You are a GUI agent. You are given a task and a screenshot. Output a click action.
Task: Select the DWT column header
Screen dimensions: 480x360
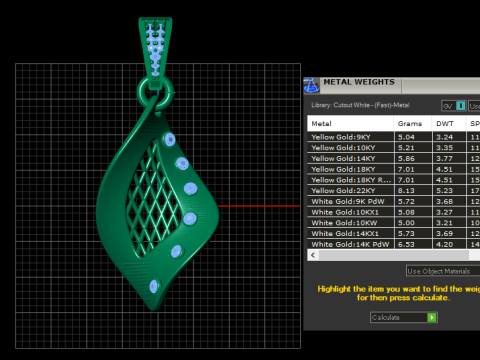click(449, 124)
